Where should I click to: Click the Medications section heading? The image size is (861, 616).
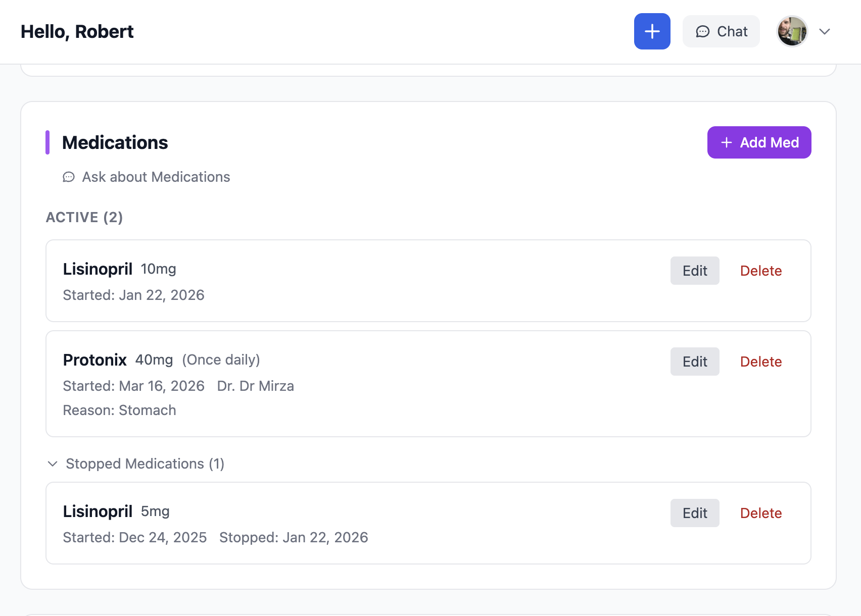click(x=115, y=142)
